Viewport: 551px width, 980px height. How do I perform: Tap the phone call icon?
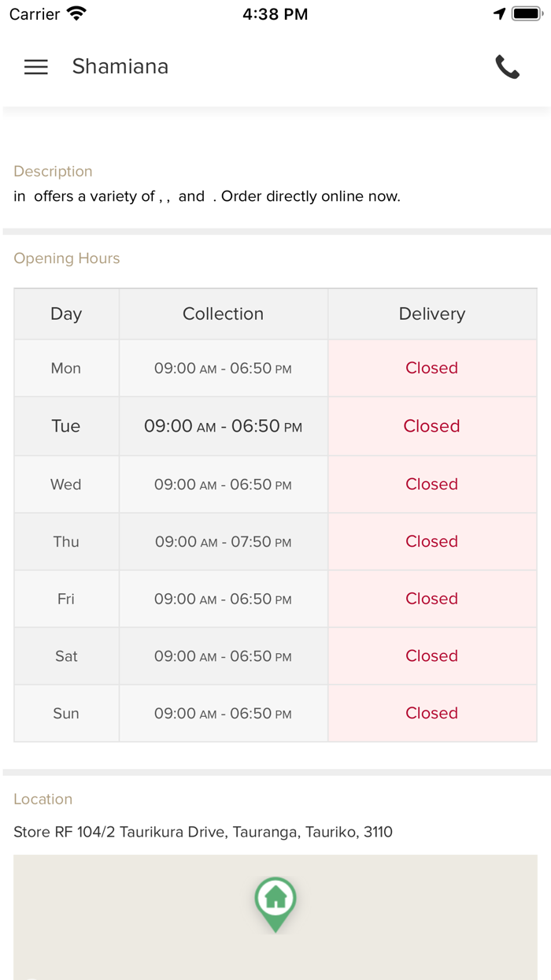point(507,67)
